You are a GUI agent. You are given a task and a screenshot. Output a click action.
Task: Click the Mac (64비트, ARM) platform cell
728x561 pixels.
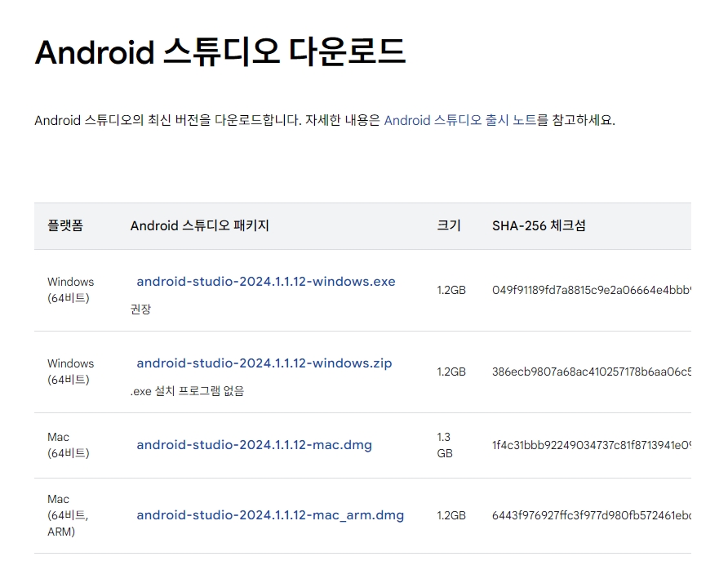tap(68, 515)
